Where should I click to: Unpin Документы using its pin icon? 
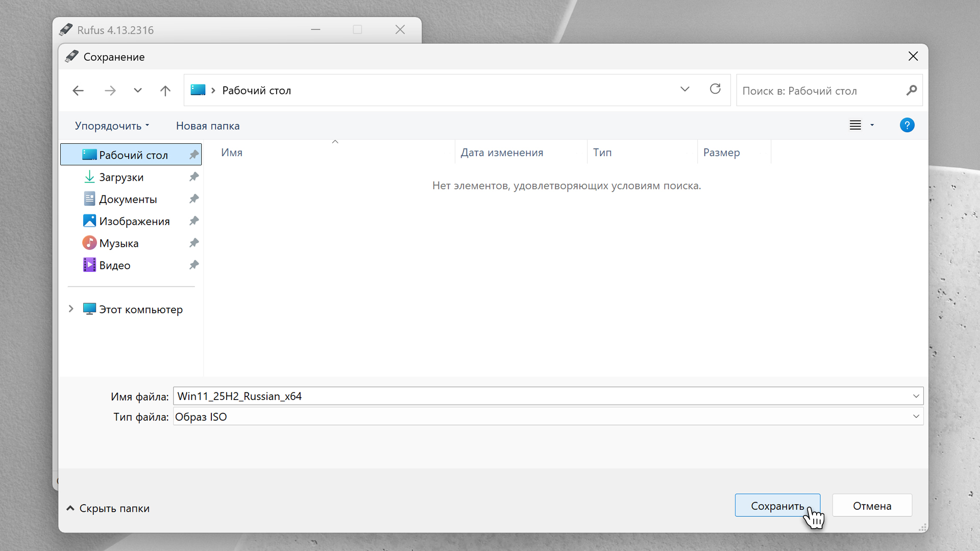194,199
